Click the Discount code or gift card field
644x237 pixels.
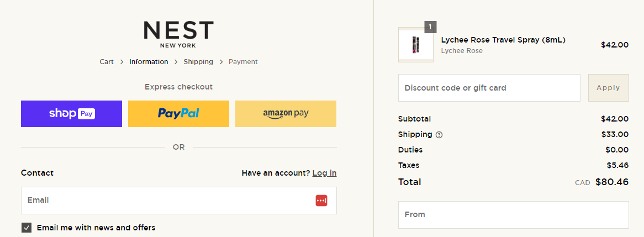(489, 88)
